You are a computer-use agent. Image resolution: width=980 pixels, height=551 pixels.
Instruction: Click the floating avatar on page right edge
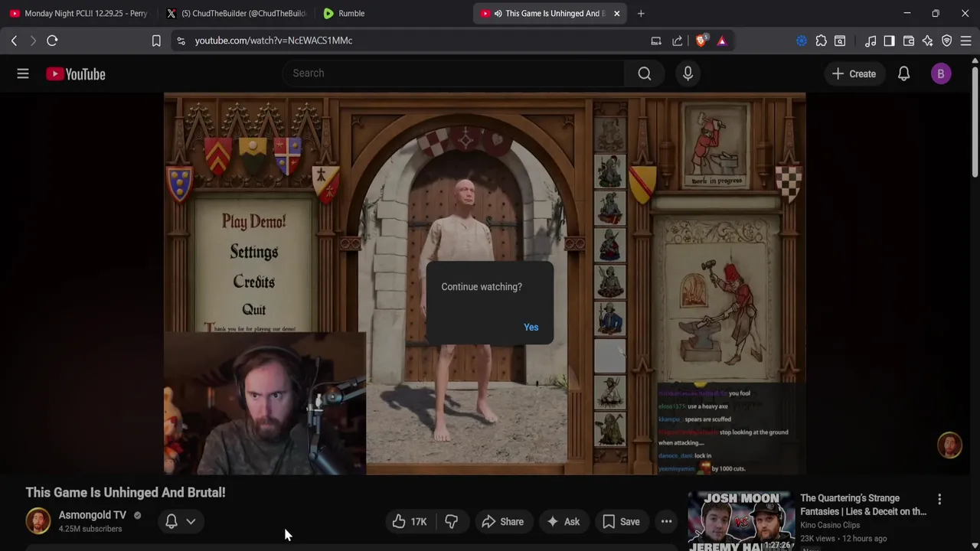click(x=949, y=445)
